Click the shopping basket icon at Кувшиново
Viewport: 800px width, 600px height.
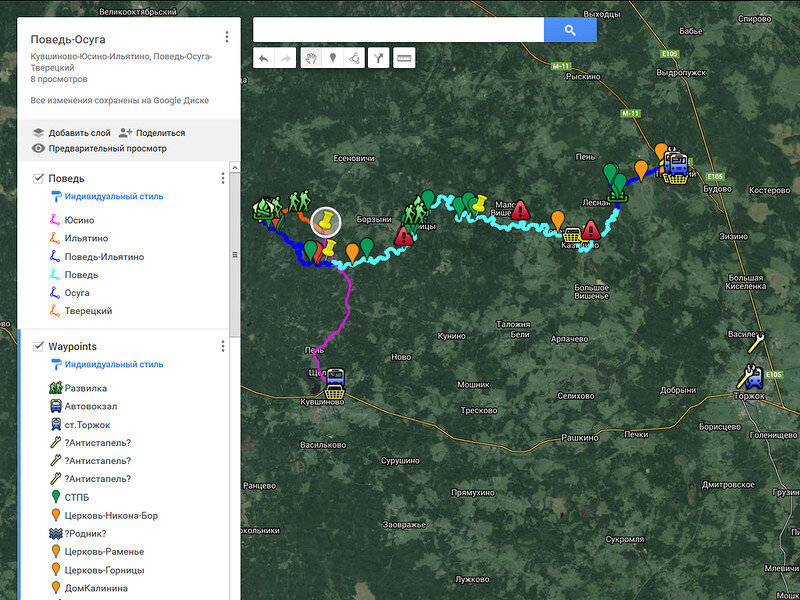pyautogui.click(x=335, y=393)
